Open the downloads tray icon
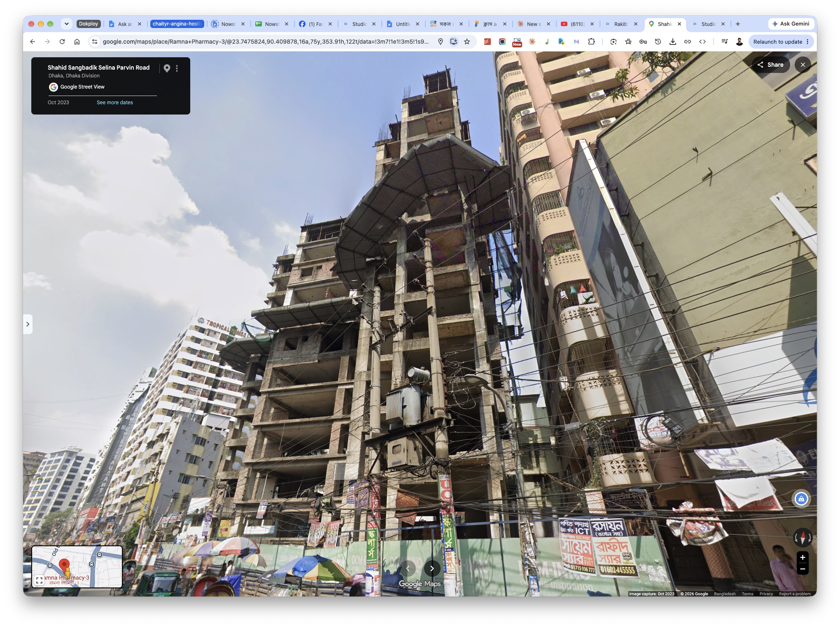The height and width of the screenshot is (627, 840). pyautogui.click(x=673, y=42)
